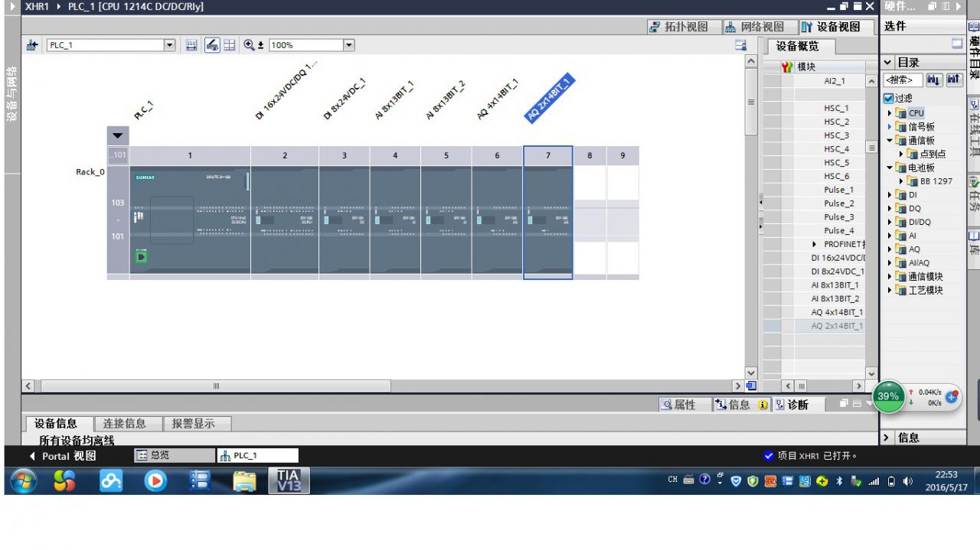Open the PLC_1 device selector dropdown

(x=170, y=45)
